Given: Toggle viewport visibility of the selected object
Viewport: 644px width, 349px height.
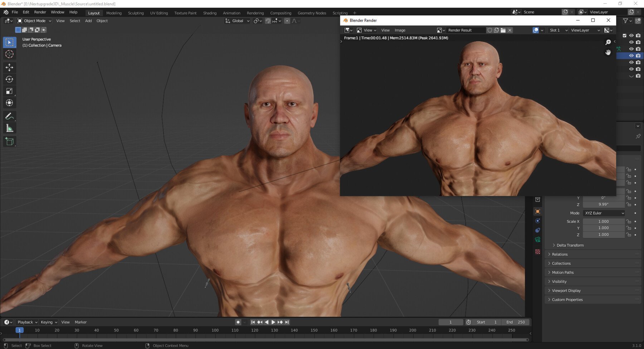Looking at the screenshot, I should [632, 55].
